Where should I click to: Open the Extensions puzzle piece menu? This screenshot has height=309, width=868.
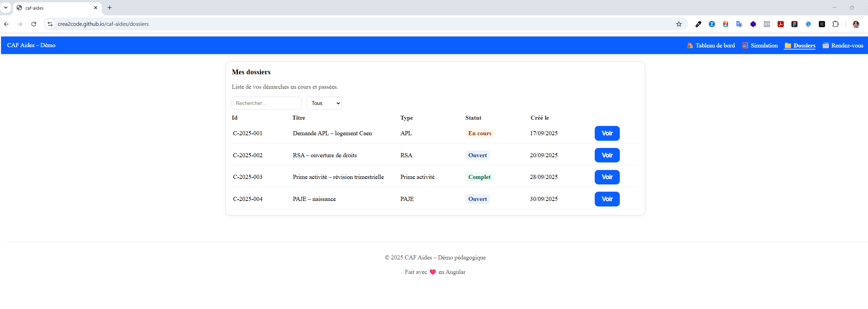pos(836,24)
